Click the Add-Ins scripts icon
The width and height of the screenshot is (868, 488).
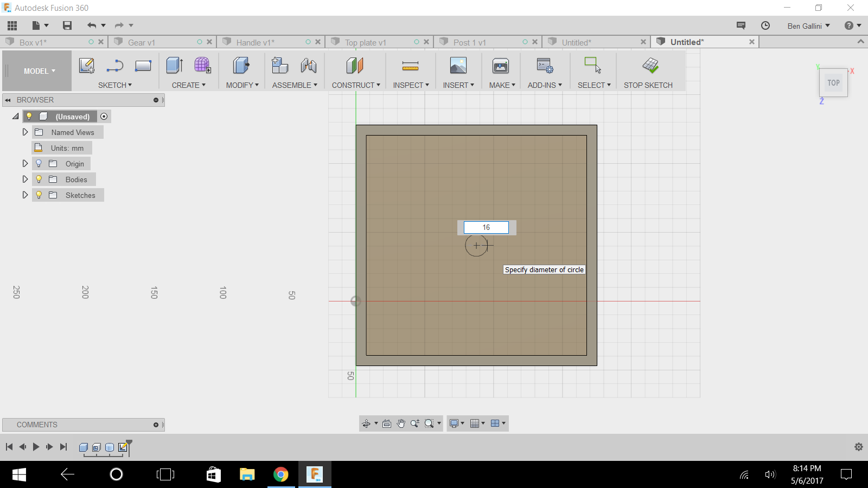(x=545, y=66)
